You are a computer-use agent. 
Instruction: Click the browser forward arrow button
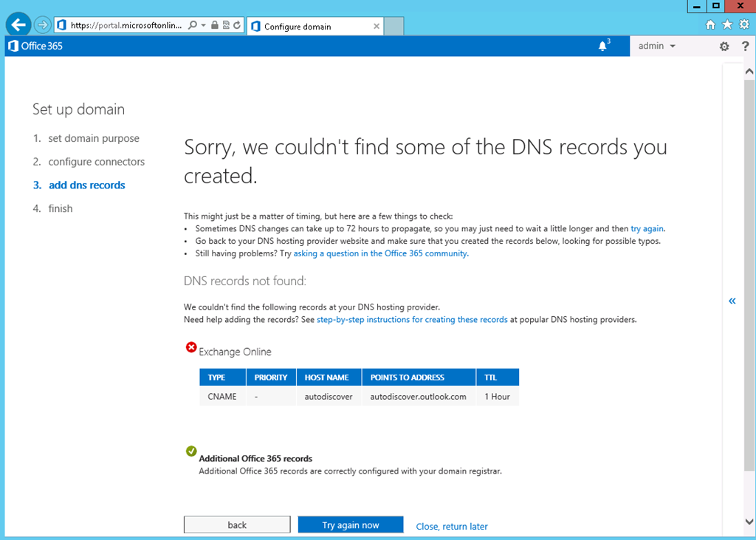click(42, 25)
